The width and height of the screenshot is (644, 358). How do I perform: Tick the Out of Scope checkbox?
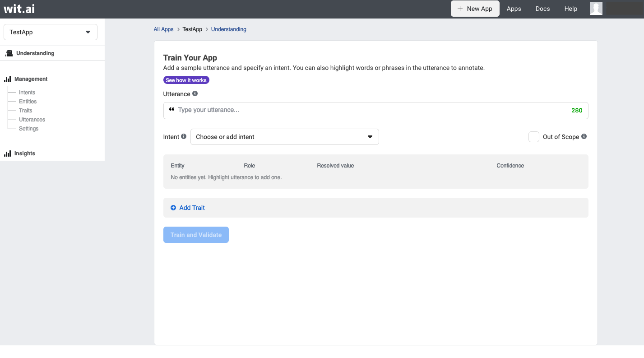click(x=534, y=137)
